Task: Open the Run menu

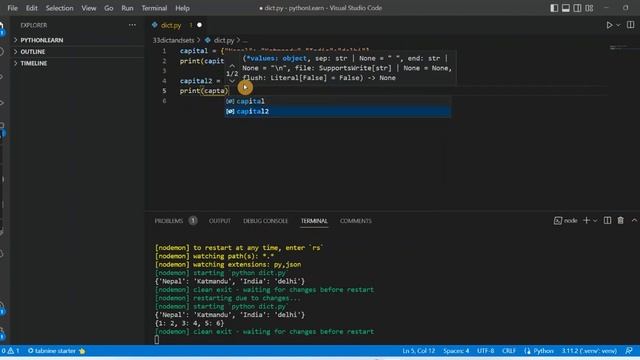Action: pyautogui.click(x=127, y=8)
